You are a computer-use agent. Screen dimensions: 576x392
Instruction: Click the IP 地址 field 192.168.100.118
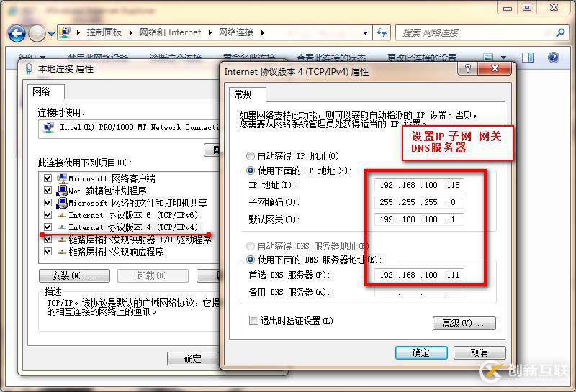(x=419, y=185)
